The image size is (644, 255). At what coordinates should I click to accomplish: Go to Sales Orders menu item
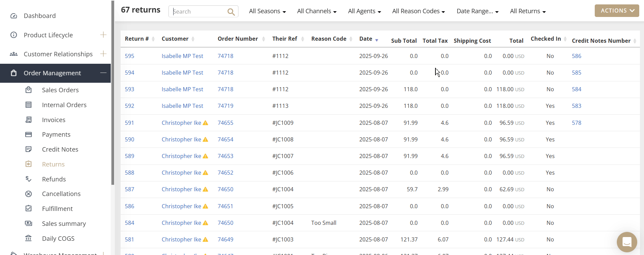pos(60,90)
